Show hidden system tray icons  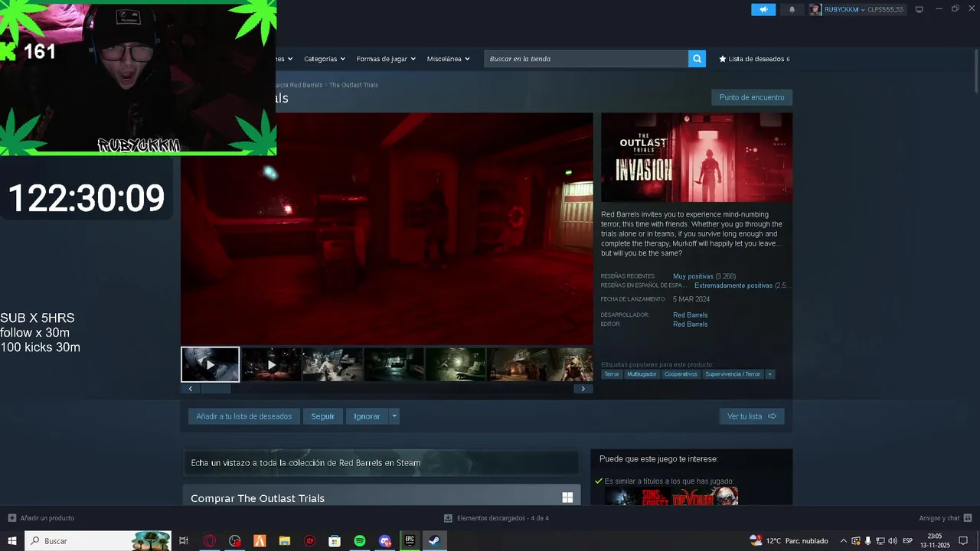pos(844,541)
